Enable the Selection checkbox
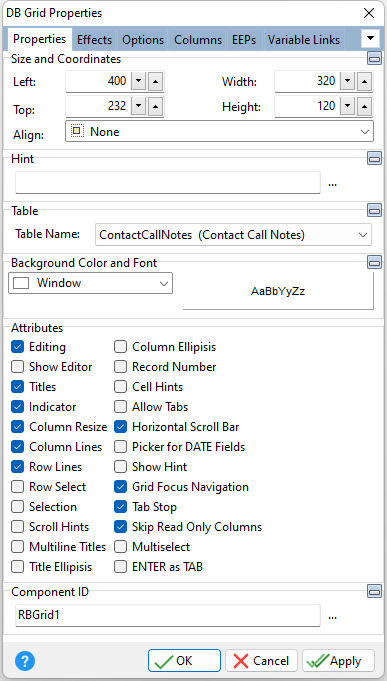 click(x=17, y=507)
